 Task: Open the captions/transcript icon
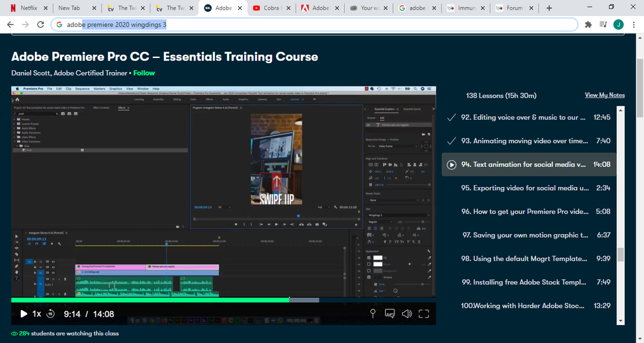click(x=390, y=314)
